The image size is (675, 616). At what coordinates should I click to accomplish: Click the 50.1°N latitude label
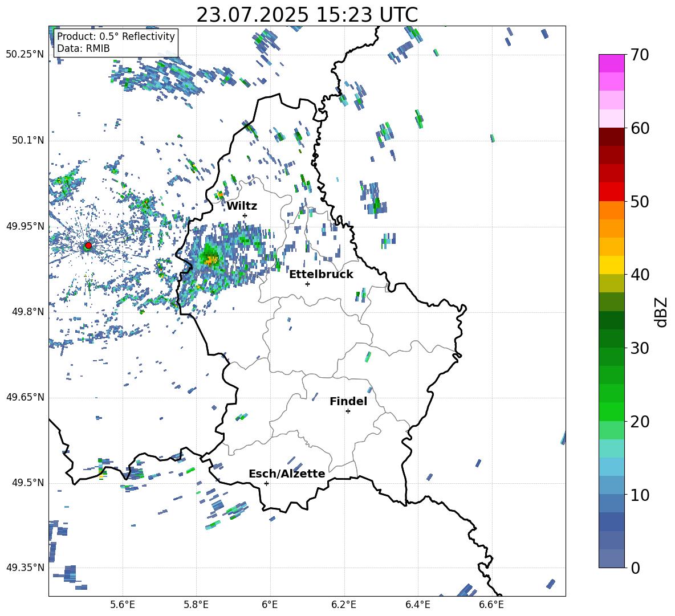pos(28,140)
